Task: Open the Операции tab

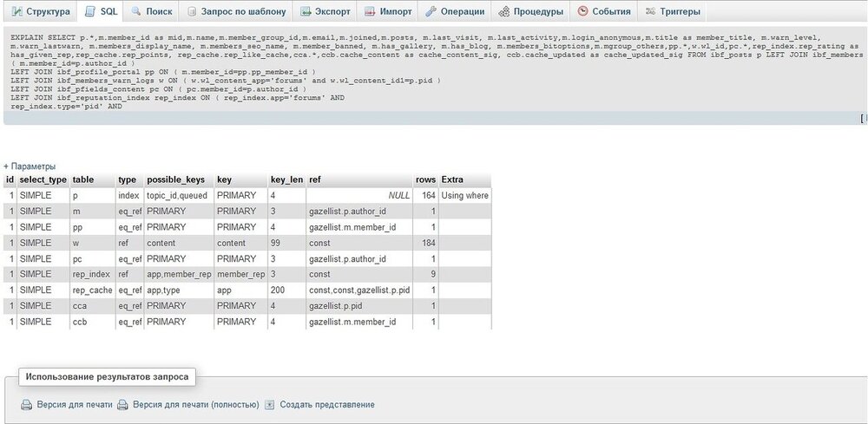Action: (455, 12)
